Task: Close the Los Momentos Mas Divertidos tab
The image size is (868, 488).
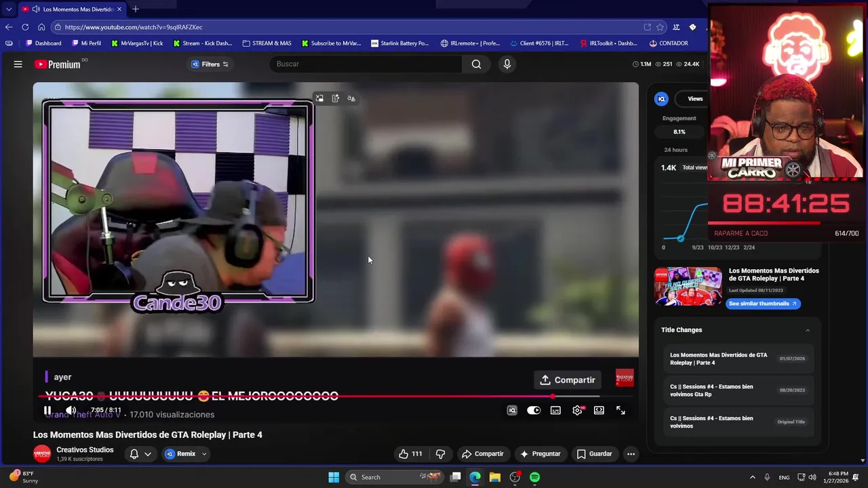Action: 119,9
